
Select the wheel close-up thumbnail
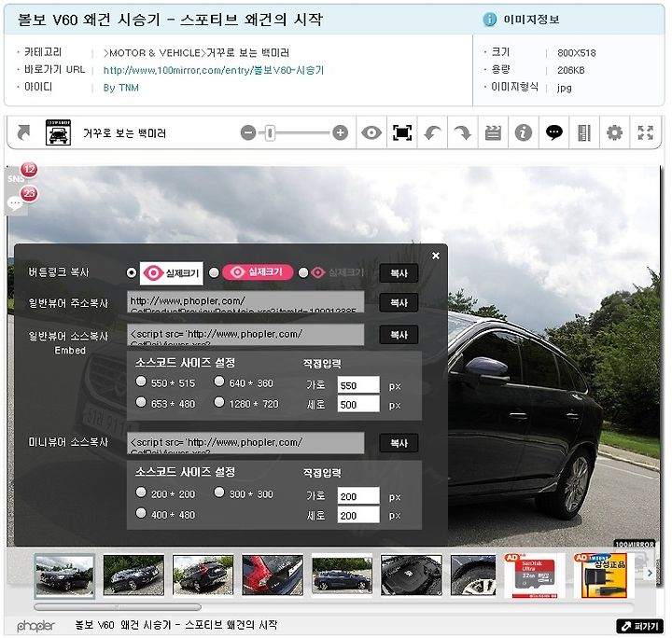point(473,576)
